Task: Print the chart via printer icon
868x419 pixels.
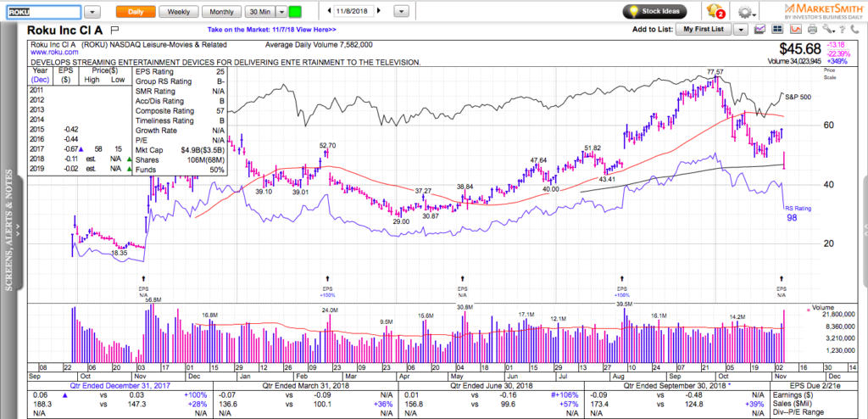Action: coord(812,30)
